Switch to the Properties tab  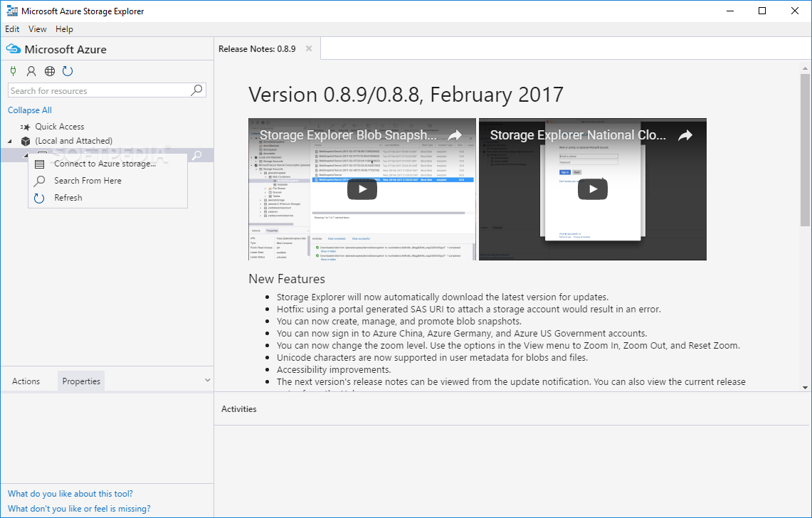(x=81, y=381)
